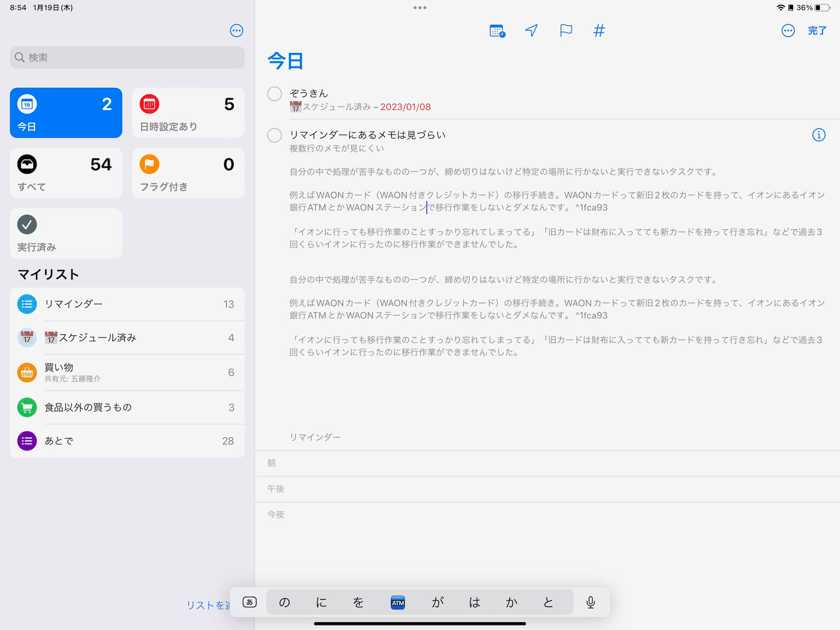Tap the black tray icon in すべて
Screen dimensions: 840x630
click(27, 164)
